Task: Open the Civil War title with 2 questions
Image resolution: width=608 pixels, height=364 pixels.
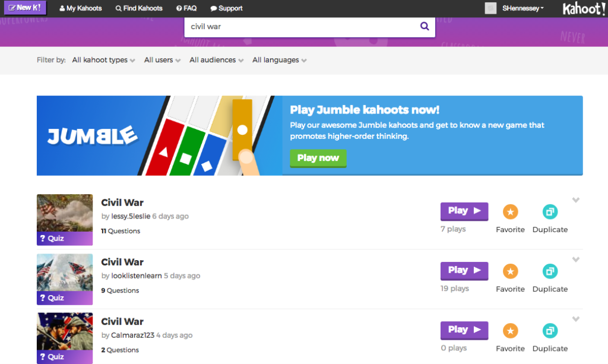Action: (122, 322)
